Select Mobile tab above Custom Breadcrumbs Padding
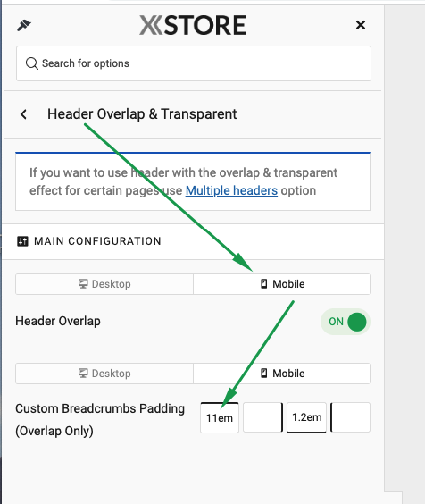This screenshot has width=425, height=504. 282,374
